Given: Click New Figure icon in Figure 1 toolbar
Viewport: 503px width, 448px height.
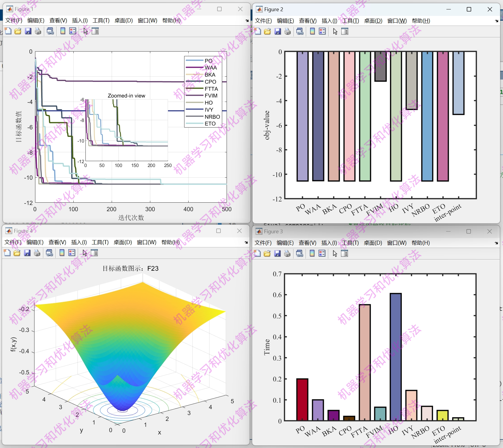Looking at the screenshot, I should coord(8,31).
